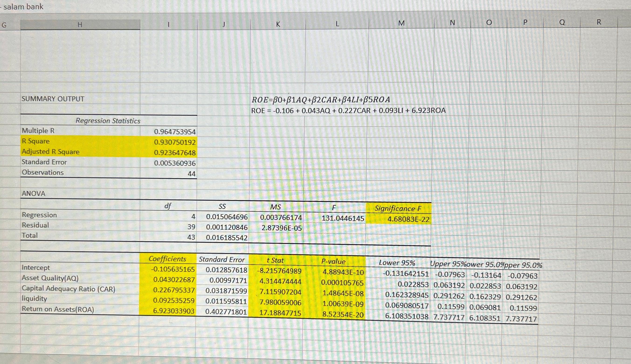Select the ROA coefficient 6.923033903
The image size is (631, 364).
174,312
